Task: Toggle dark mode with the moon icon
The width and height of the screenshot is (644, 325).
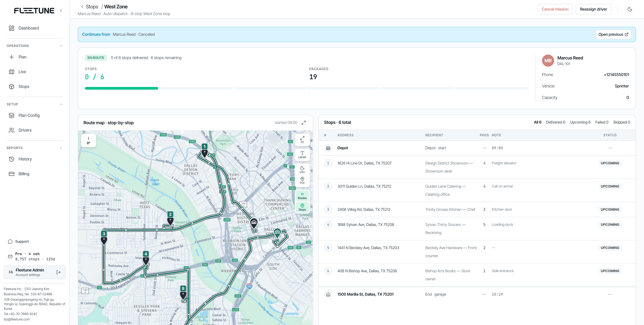Action: click(630, 9)
